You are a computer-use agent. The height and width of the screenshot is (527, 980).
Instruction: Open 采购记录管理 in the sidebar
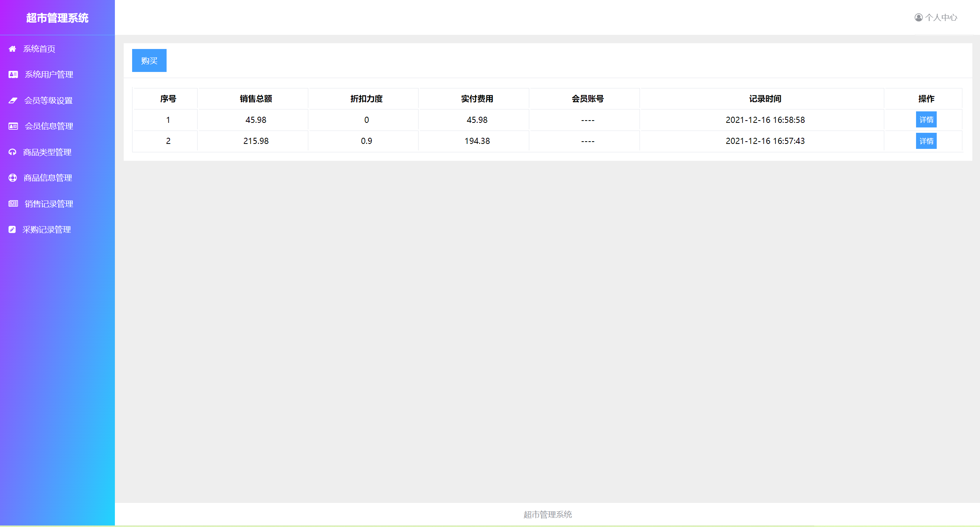(x=46, y=230)
